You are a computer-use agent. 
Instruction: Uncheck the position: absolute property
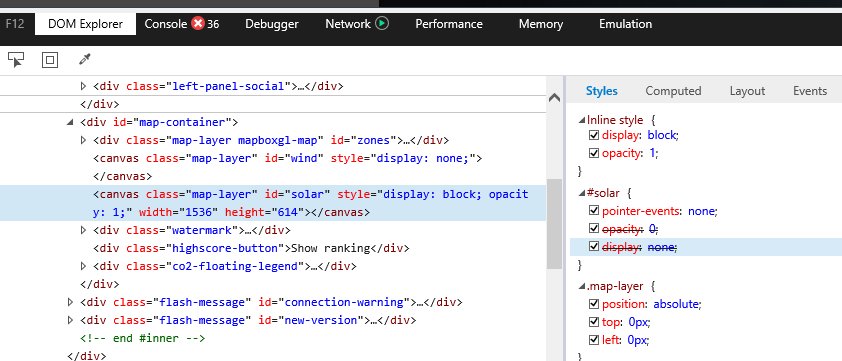(x=593, y=304)
